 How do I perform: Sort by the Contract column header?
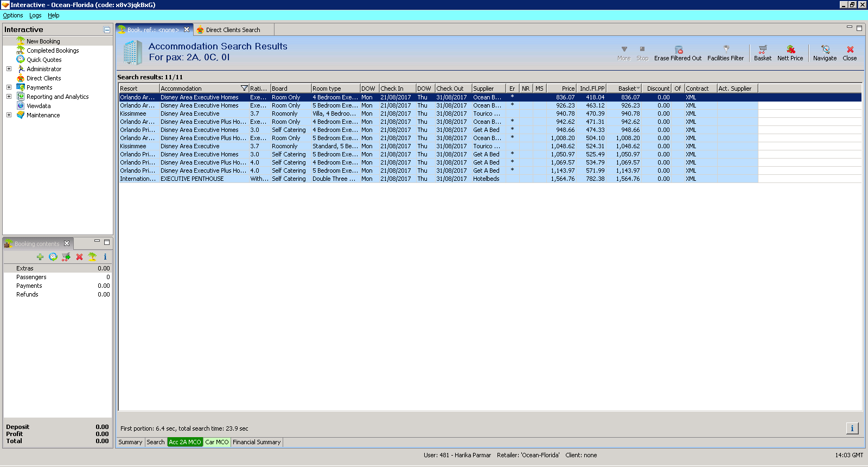pyautogui.click(x=700, y=89)
